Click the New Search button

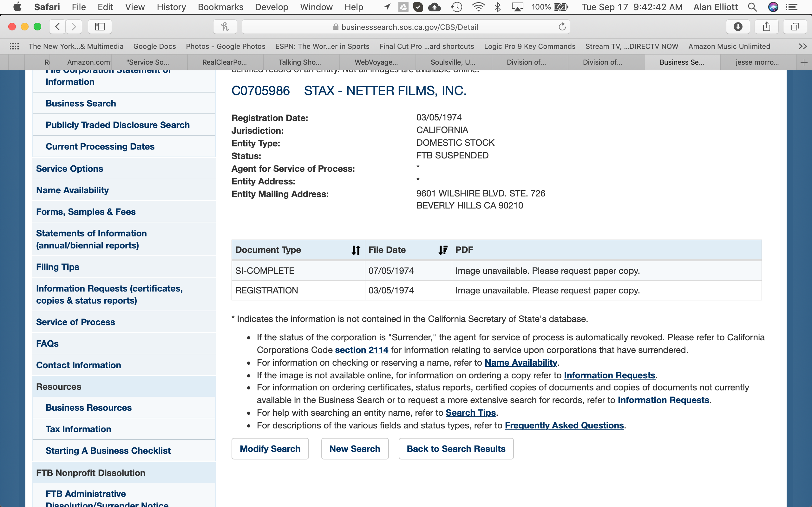[355, 449]
